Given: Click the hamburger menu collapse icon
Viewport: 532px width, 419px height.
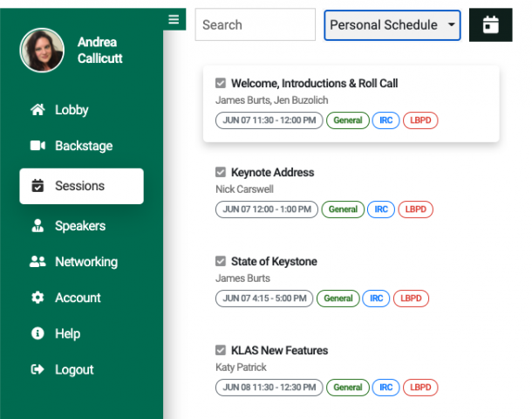Looking at the screenshot, I should [174, 19].
